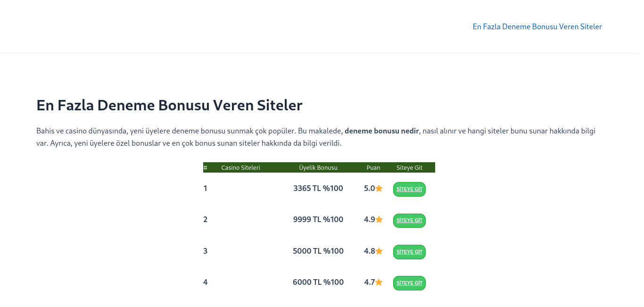This screenshot has width=644, height=307.
Task: Click bold text 'deneme bonusu nedir'
Action: 381,131
